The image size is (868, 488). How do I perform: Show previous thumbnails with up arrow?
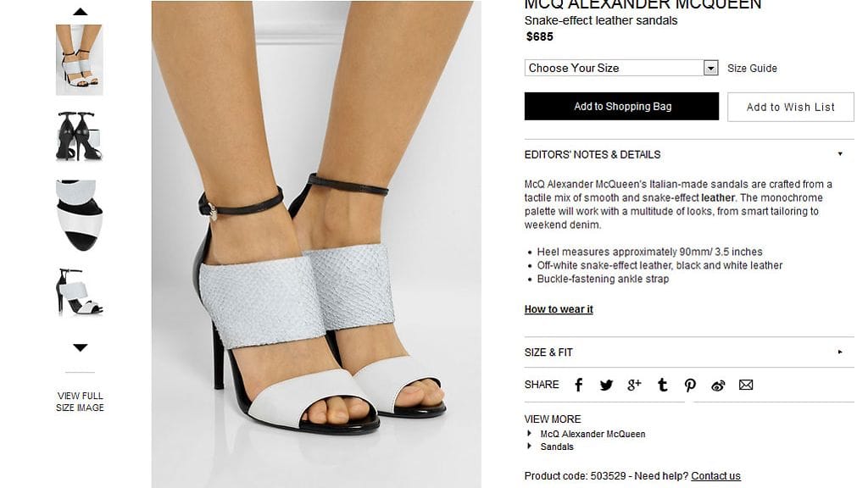tap(81, 12)
